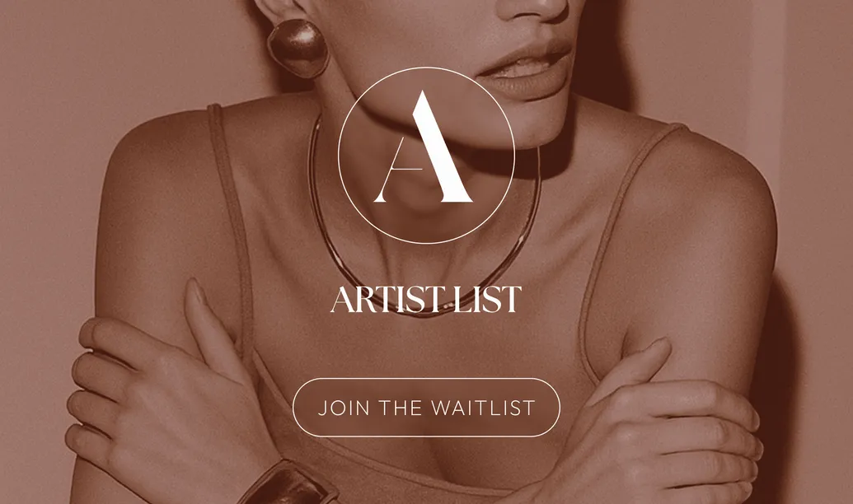Viewport: 853px width, 504px height.
Task: Click the Join the Waitlist button
Action: [427, 407]
